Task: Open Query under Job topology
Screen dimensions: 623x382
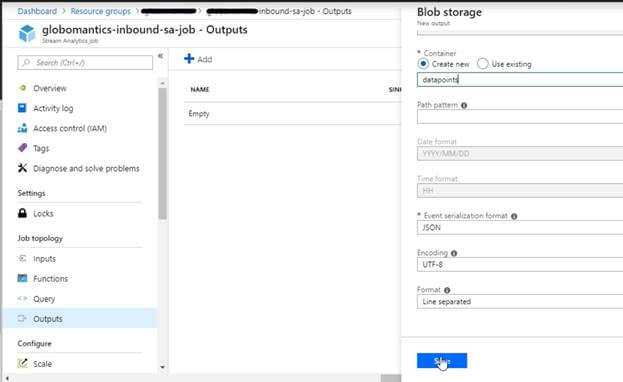Action: click(44, 299)
